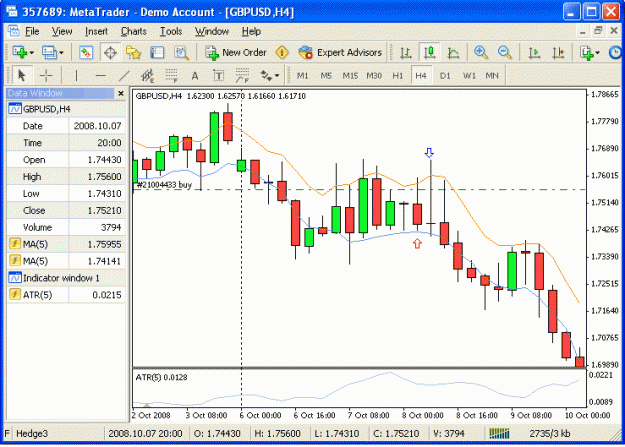Open the Charts menu

point(134,31)
